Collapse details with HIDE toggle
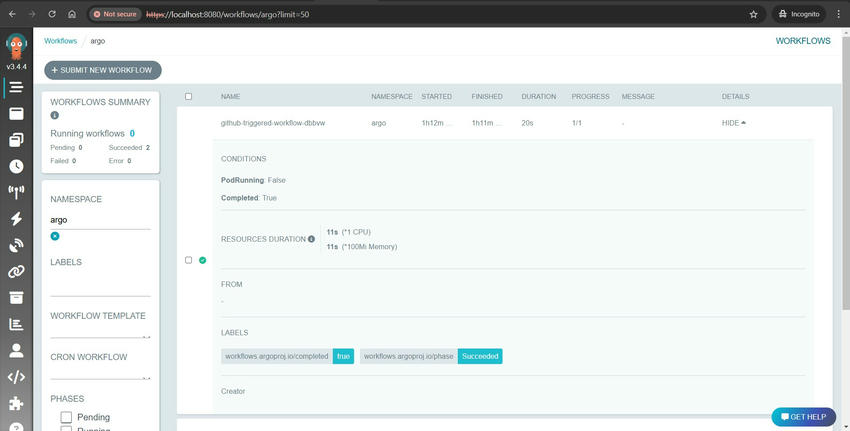850x431 pixels. (734, 123)
